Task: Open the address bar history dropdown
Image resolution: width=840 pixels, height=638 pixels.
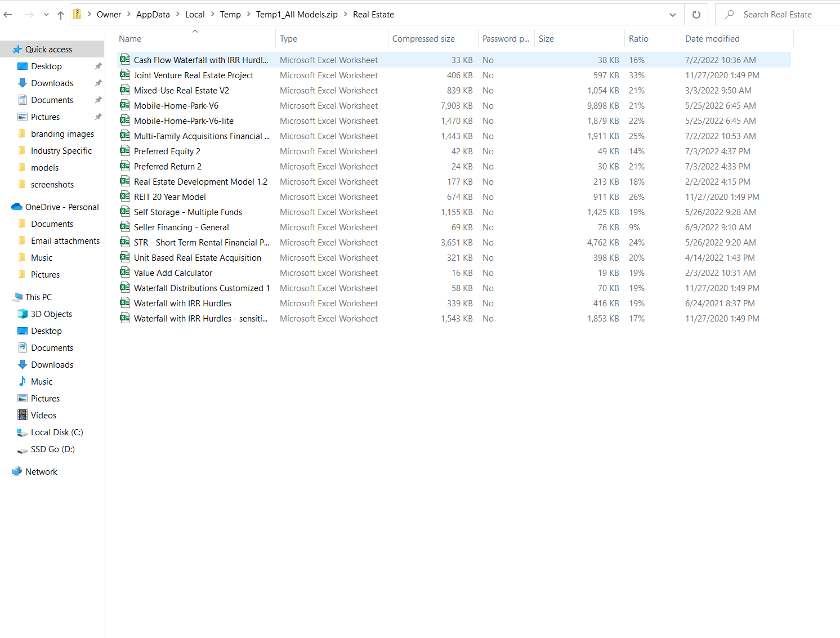Action: coord(672,15)
